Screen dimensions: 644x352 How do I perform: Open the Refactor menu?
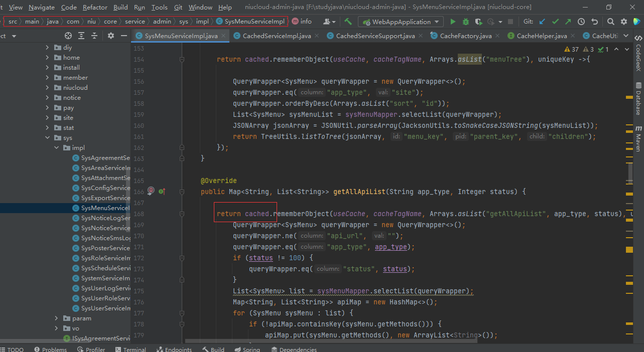[x=95, y=7]
